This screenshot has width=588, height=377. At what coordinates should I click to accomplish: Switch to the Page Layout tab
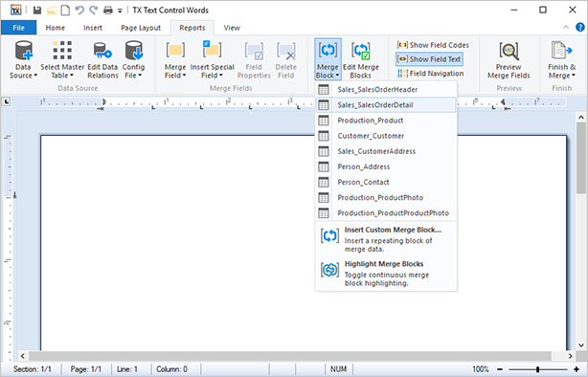pos(141,28)
